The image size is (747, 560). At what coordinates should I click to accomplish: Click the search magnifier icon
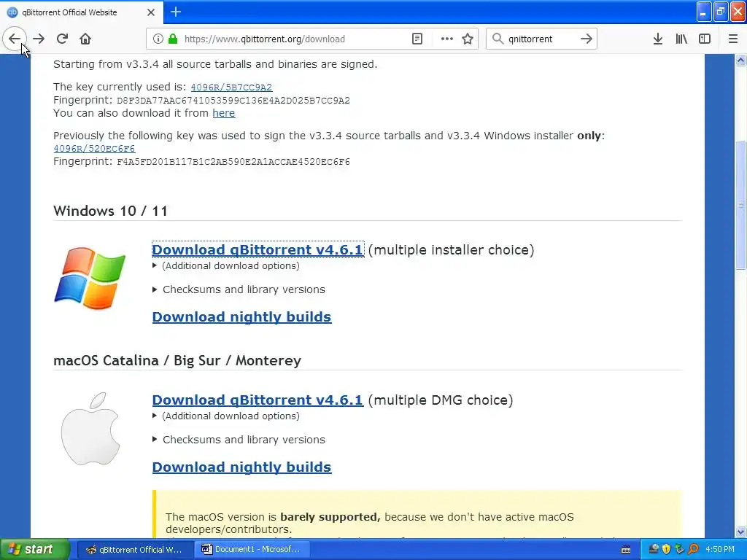[x=498, y=39]
